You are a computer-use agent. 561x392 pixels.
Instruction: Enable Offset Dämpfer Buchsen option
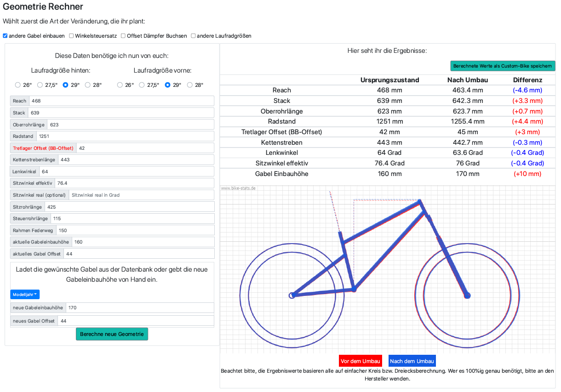(123, 36)
